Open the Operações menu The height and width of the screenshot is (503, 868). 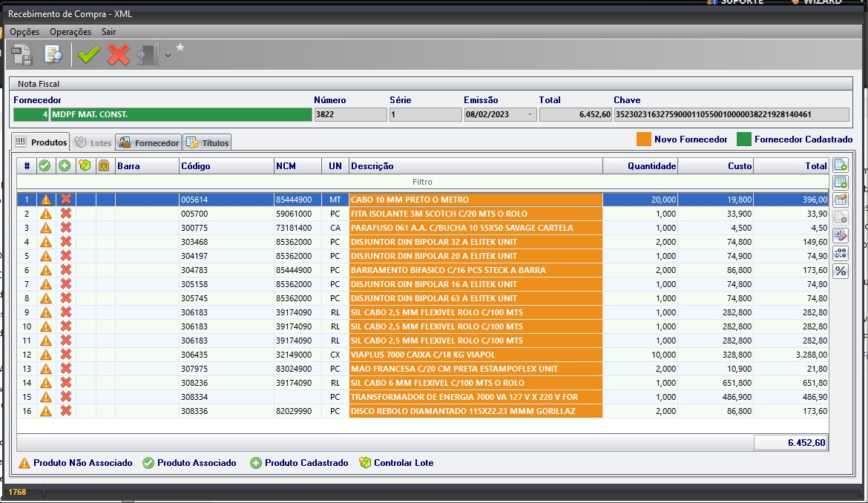(x=70, y=32)
